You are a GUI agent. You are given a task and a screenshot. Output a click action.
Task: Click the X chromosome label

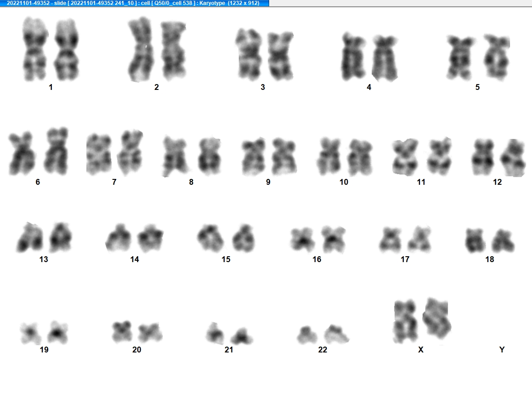tap(421, 349)
